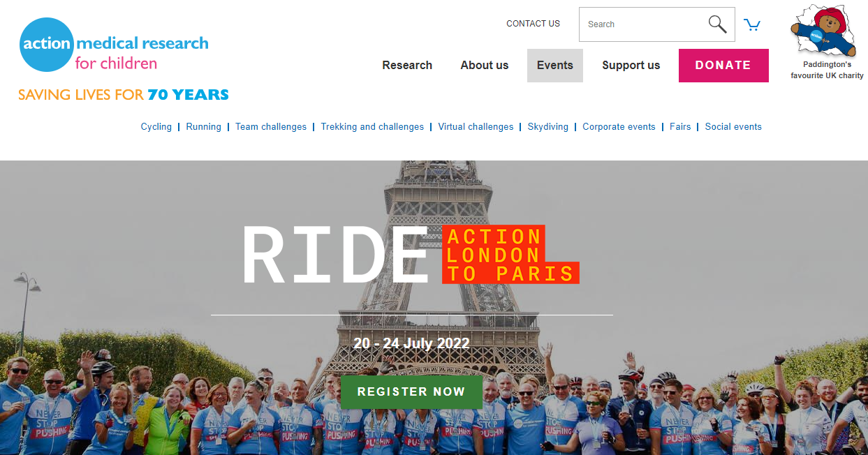Image resolution: width=868 pixels, height=455 pixels.
Task: Click the pink DONATE button
Action: [x=723, y=65]
